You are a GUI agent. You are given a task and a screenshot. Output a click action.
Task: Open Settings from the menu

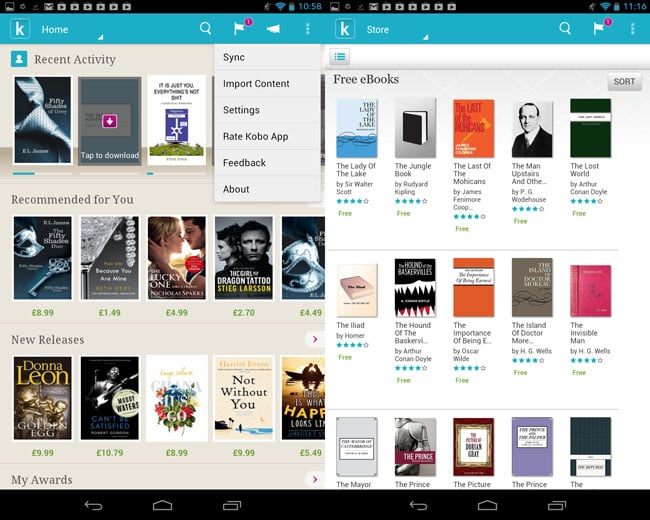pos(267,110)
